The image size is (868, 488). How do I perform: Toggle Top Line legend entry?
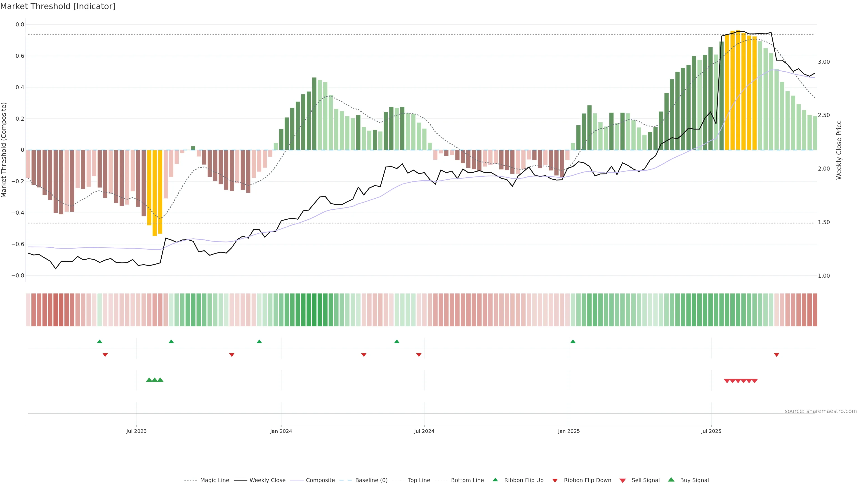419,480
